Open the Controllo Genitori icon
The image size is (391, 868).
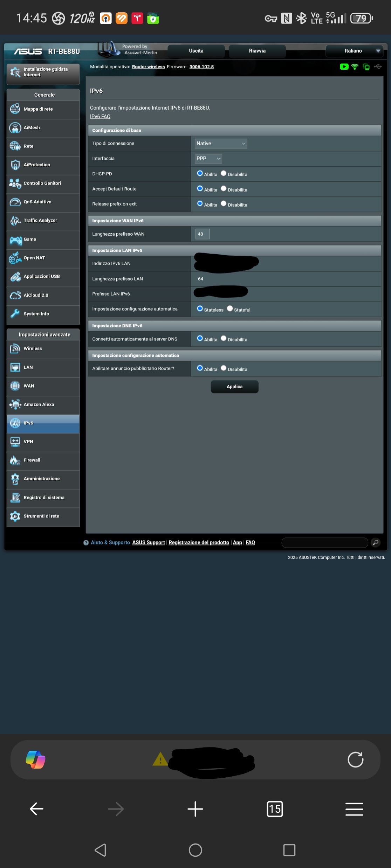click(15, 183)
